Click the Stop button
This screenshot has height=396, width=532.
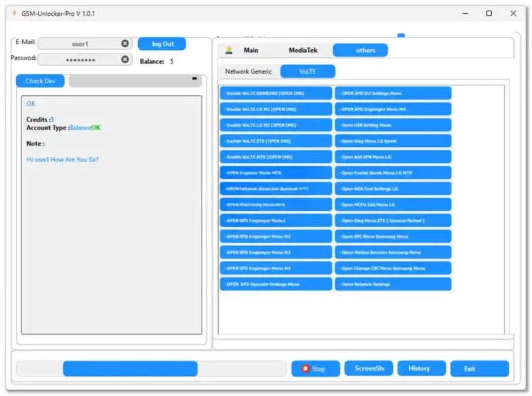coord(315,369)
